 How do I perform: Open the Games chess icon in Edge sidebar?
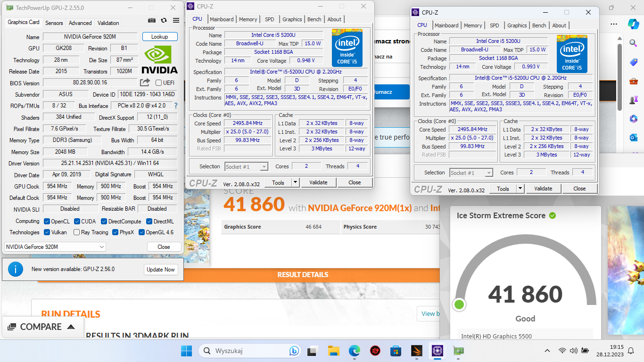[633, 100]
